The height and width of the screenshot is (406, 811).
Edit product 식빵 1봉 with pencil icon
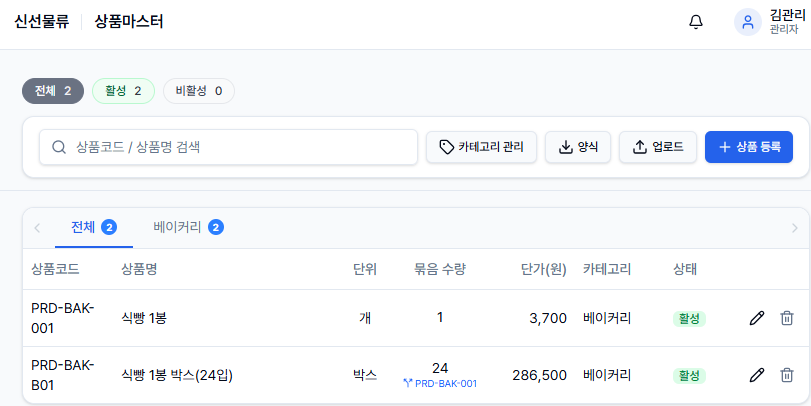click(x=757, y=318)
